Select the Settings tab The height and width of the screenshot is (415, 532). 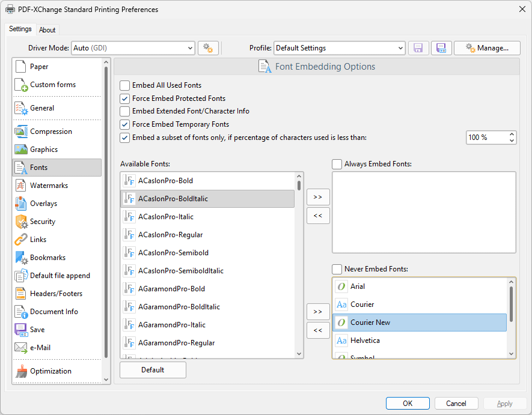(x=20, y=29)
